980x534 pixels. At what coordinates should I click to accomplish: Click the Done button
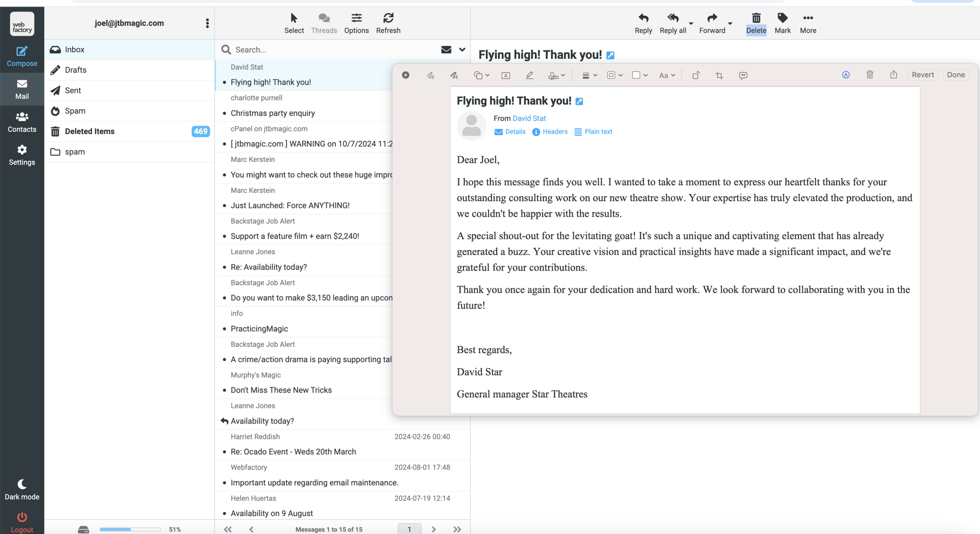click(956, 74)
